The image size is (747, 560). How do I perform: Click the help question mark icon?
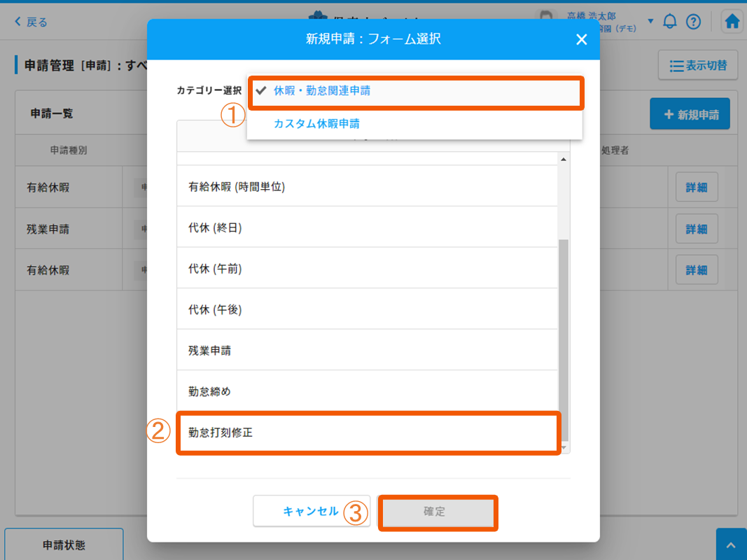click(x=693, y=22)
